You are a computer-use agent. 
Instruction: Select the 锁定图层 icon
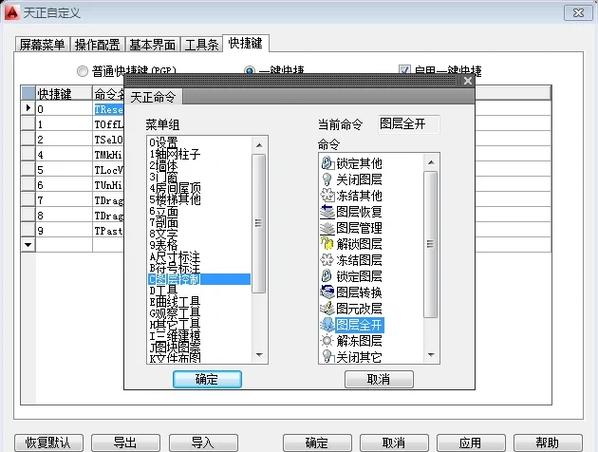(327, 276)
